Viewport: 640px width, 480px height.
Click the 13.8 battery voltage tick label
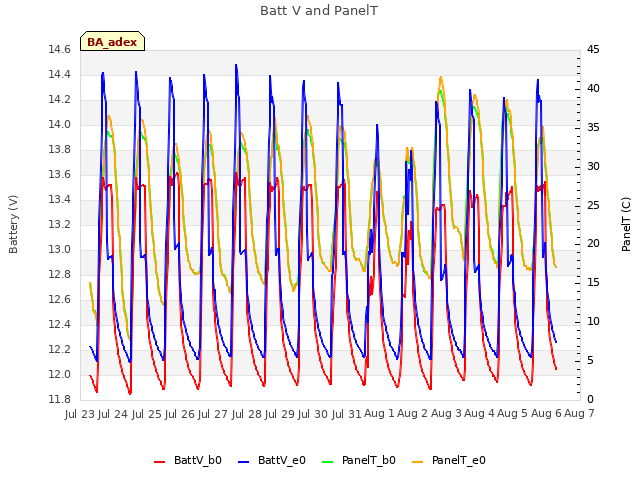(x=60, y=150)
